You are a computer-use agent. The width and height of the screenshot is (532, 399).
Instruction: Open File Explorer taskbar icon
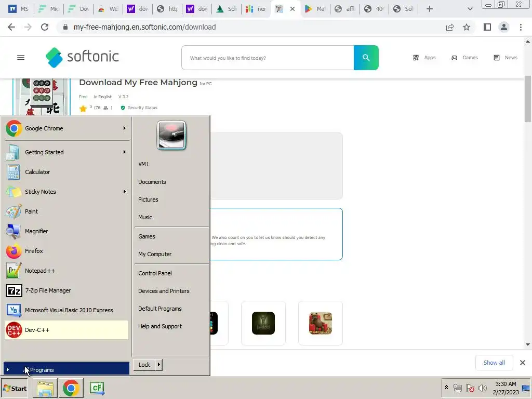45,388
